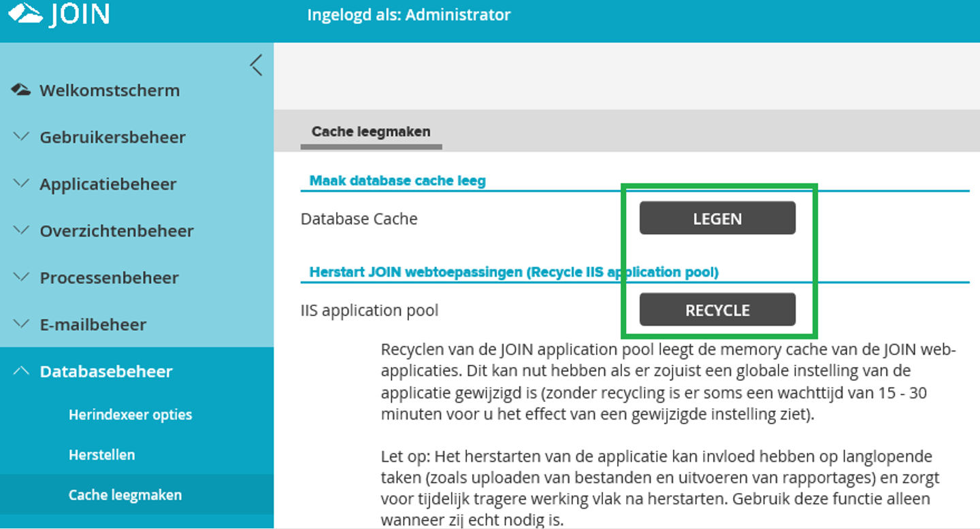Open the Welkomstscherm menu entry

[x=109, y=89]
